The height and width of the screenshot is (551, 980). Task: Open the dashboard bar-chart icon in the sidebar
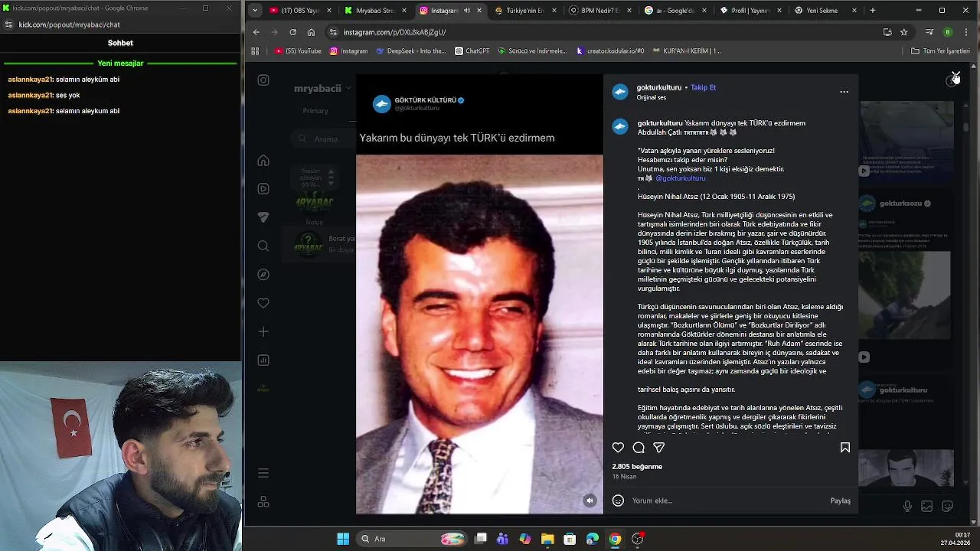263,360
